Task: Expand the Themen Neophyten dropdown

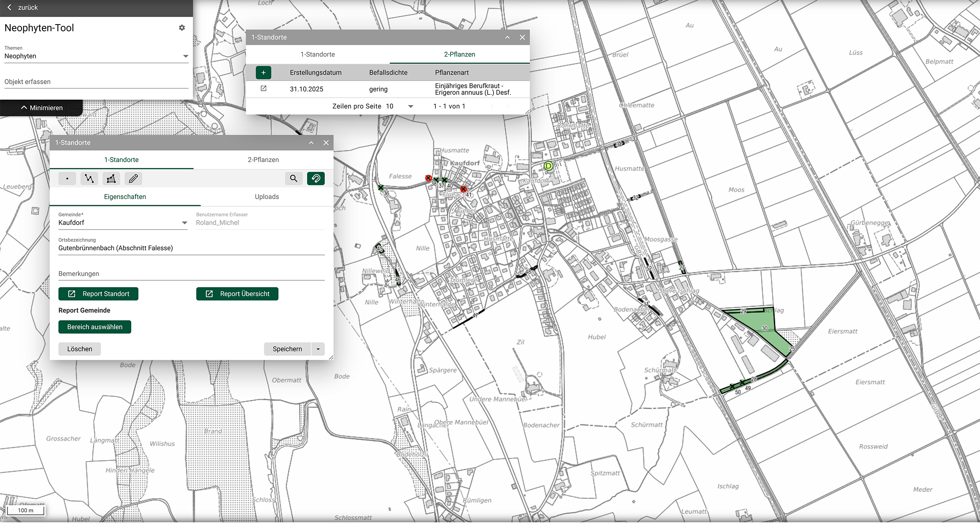Action: point(185,56)
